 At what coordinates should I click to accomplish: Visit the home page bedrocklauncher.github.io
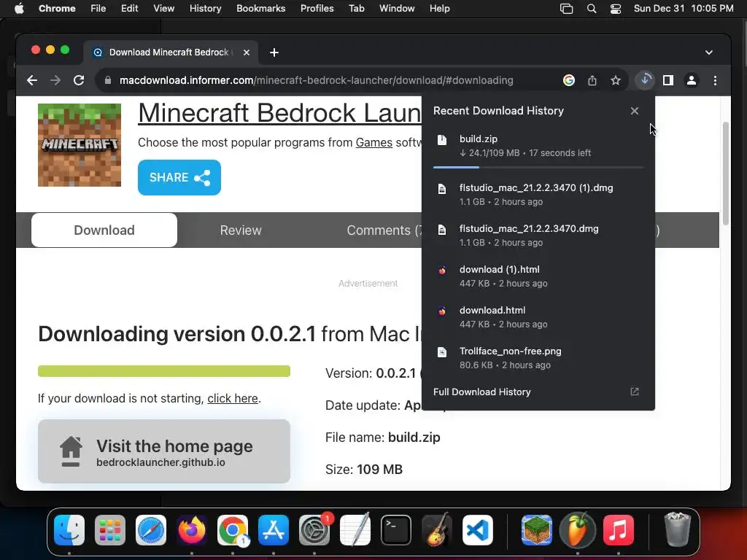[x=164, y=451]
